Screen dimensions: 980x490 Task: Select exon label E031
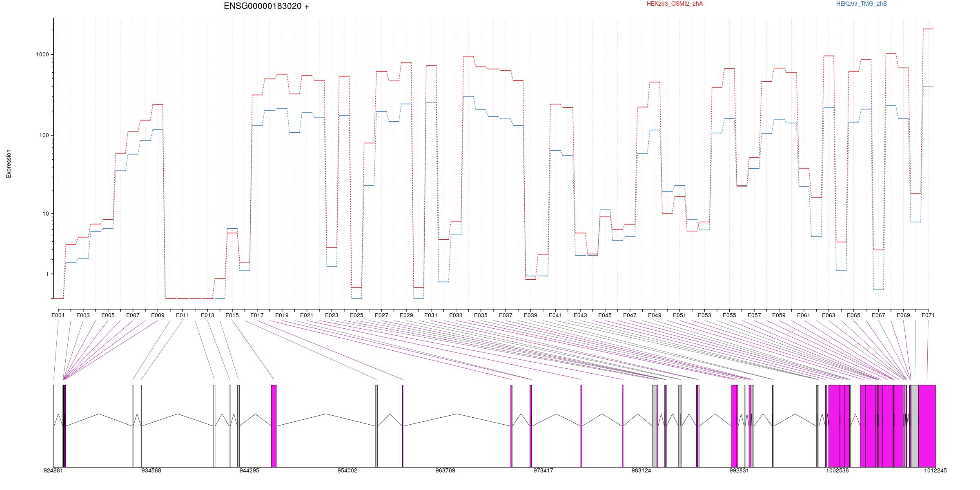coord(431,315)
